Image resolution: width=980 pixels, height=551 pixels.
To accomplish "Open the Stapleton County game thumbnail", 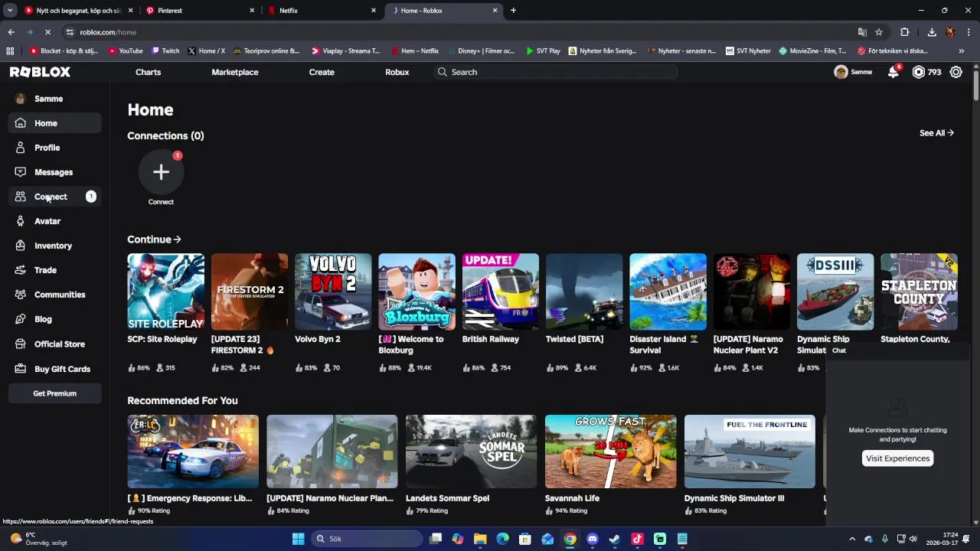I will click(919, 292).
